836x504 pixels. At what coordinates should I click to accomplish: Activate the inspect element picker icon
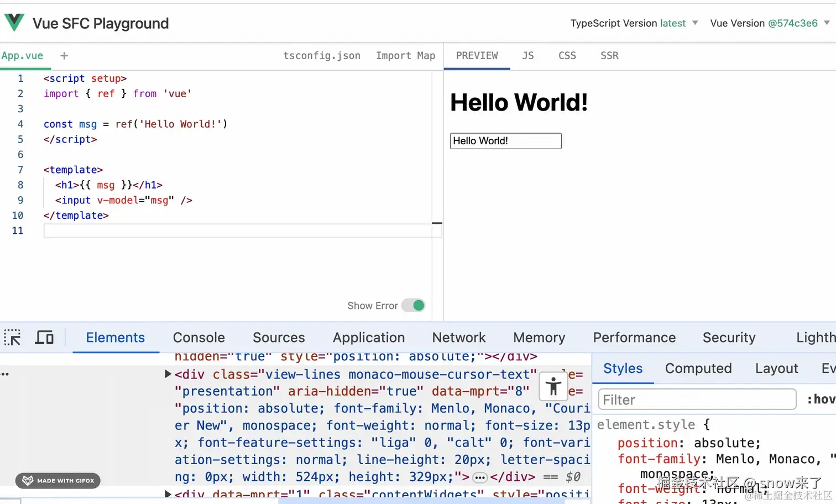tap(12, 337)
